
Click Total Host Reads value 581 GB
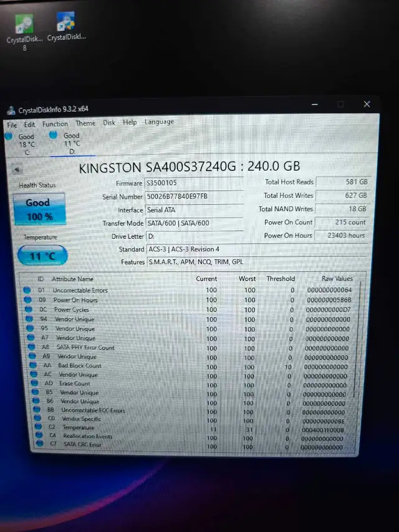[343, 182]
